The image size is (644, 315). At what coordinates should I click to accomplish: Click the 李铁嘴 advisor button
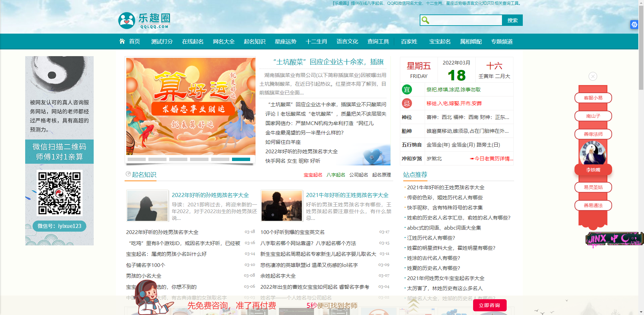click(593, 170)
